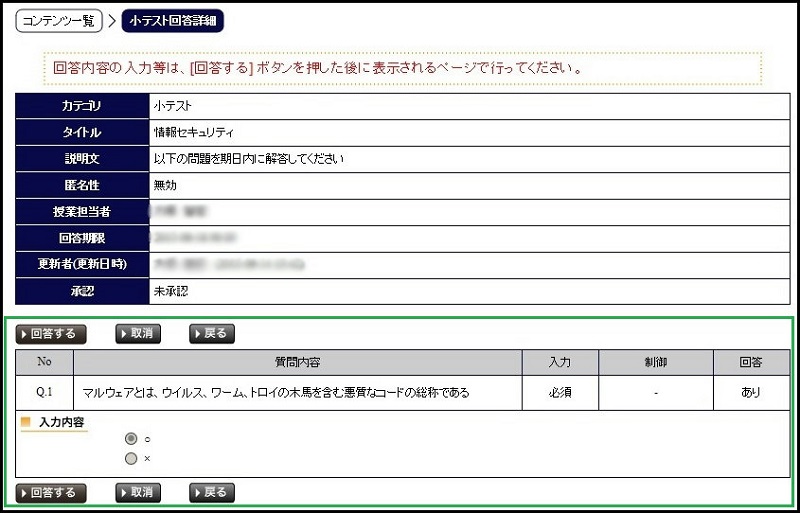Click the コンテンツ一覧 breadcrumb link
Image resolution: width=800 pixels, height=513 pixels.
coord(59,20)
